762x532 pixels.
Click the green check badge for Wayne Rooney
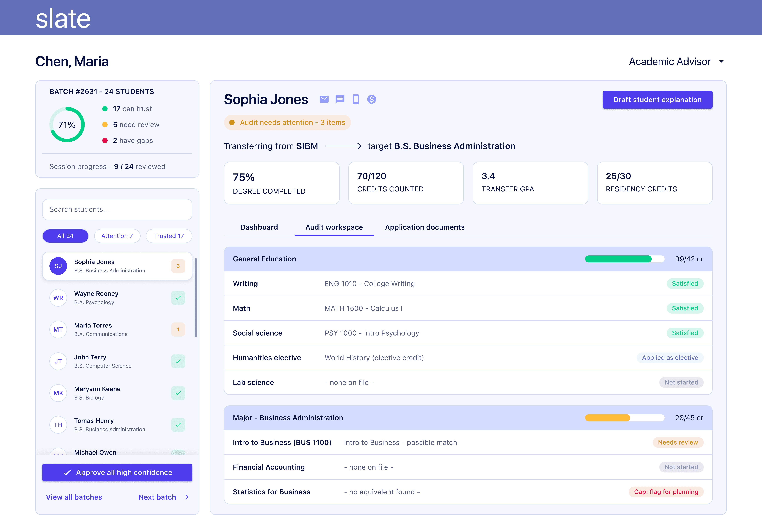178,298
